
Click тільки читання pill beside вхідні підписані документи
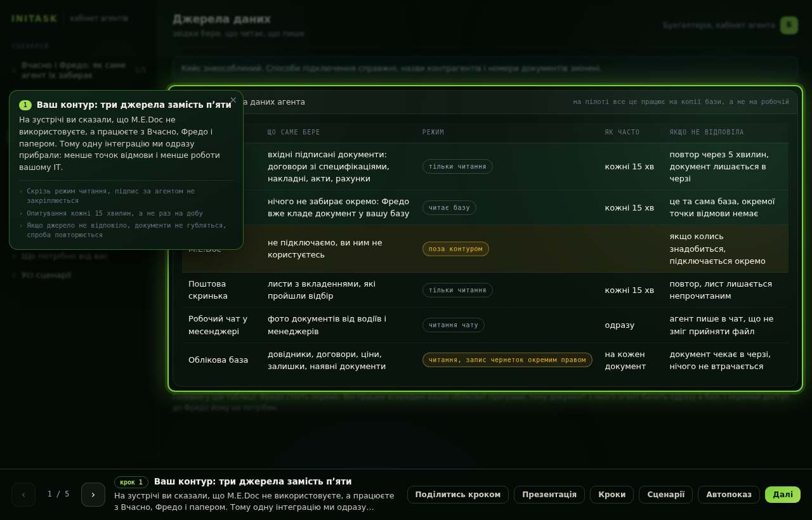(457, 167)
